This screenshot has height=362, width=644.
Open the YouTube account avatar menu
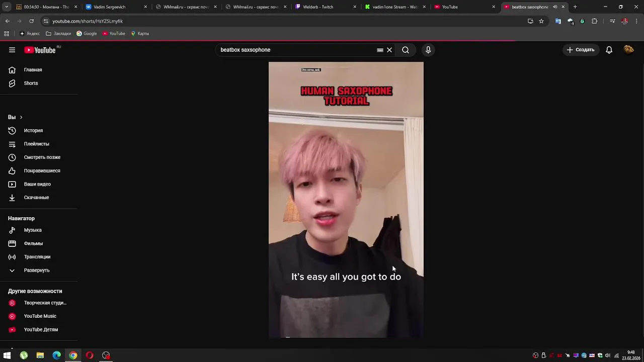tap(628, 50)
